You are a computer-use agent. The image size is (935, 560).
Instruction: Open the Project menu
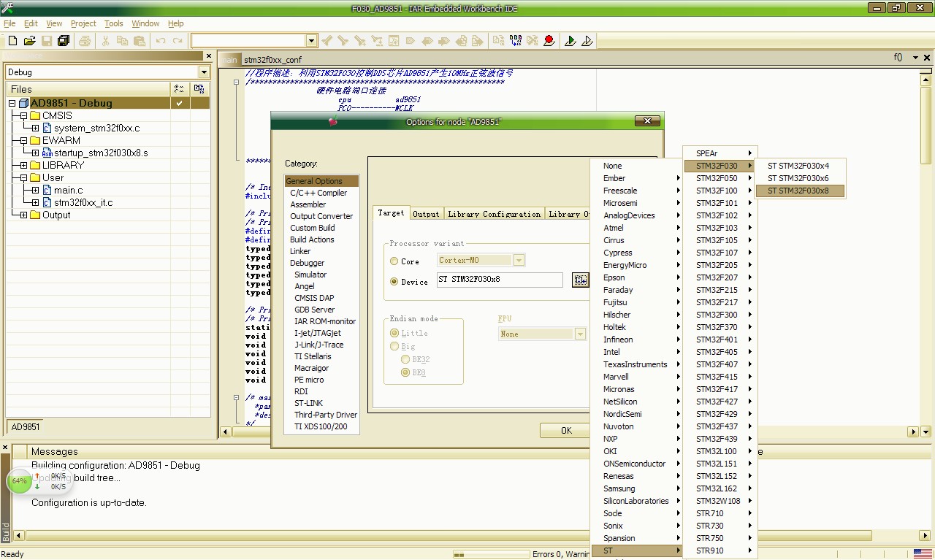(83, 23)
